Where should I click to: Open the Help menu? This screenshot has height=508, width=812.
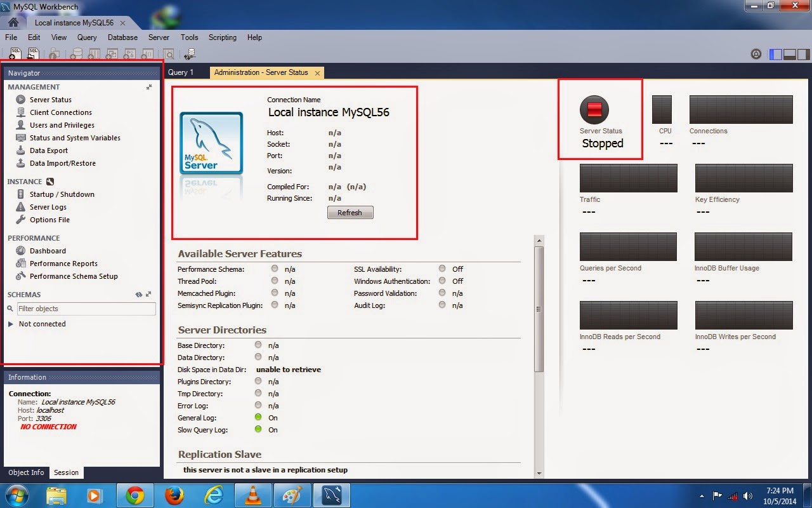pos(254,37)
